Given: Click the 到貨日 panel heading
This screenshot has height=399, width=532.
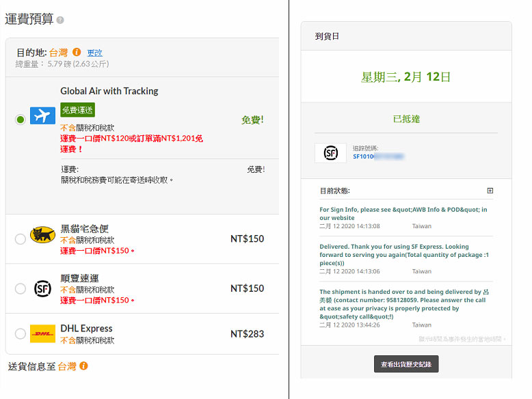Looking at the screenshot, I should (327, 36).
